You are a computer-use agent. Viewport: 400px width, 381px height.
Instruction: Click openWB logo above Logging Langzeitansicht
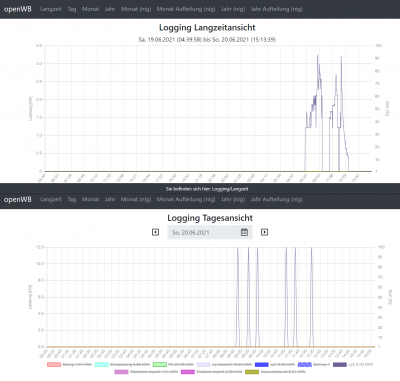click(18, 9)
